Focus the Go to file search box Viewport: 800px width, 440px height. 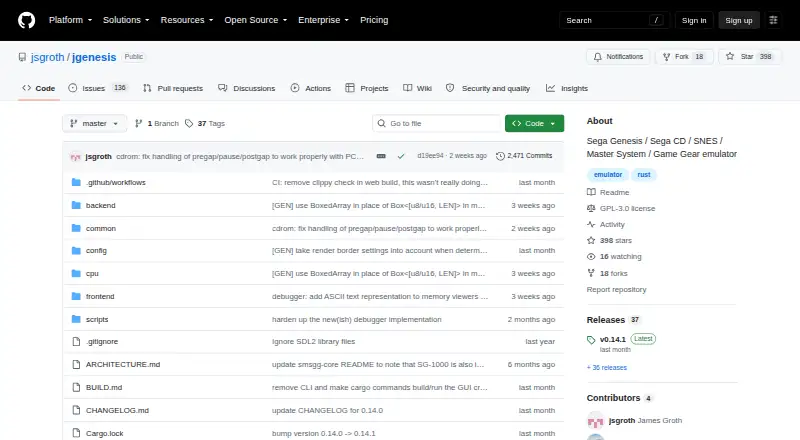click(437, 124)
